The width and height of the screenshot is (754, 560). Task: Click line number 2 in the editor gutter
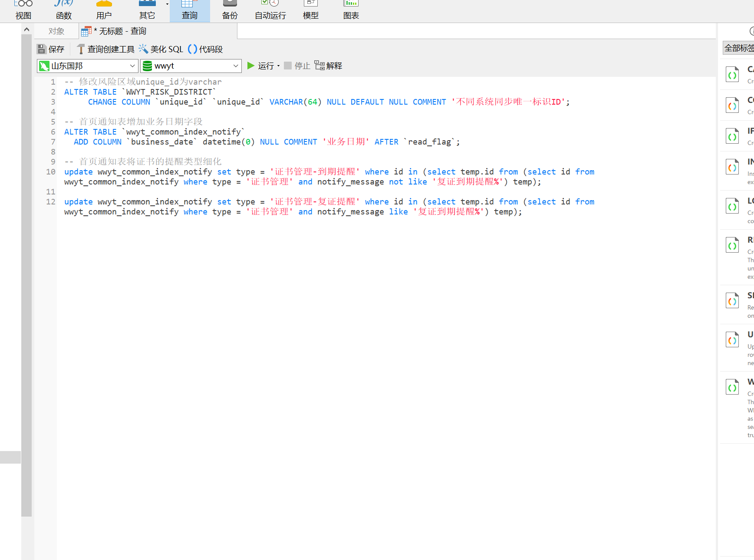(53, 92)
